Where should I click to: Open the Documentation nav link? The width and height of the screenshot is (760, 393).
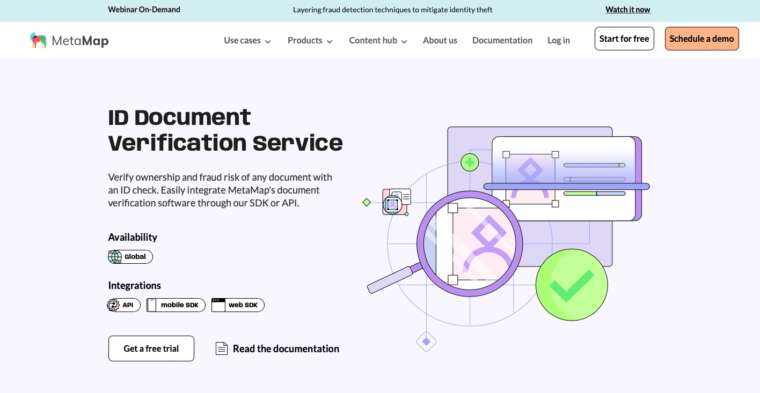[x=502, y=40]
